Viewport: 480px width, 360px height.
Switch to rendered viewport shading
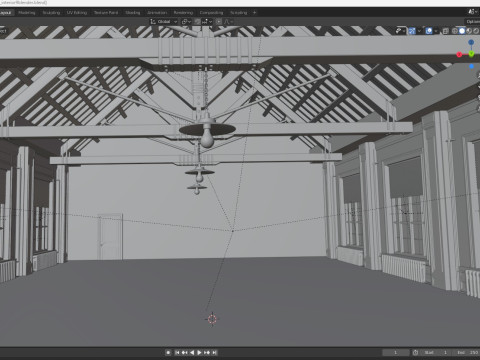tap(476, 31)
